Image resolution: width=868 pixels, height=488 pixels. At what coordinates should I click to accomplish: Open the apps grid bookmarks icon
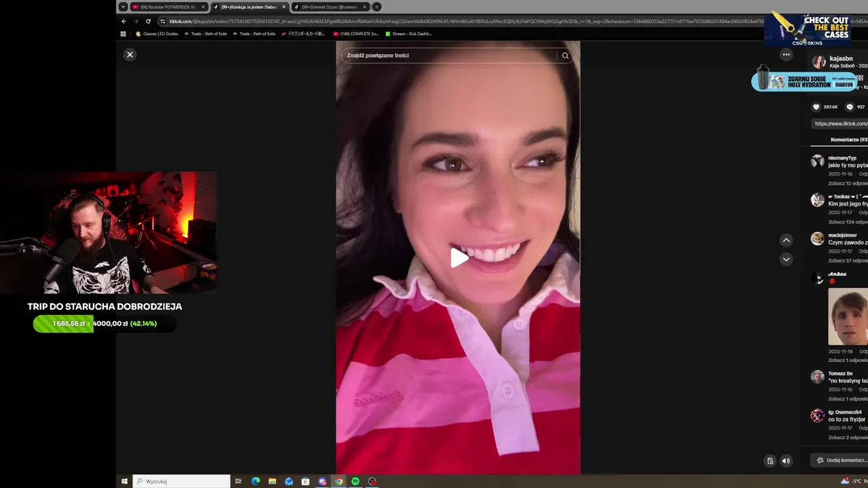[123, 33]
